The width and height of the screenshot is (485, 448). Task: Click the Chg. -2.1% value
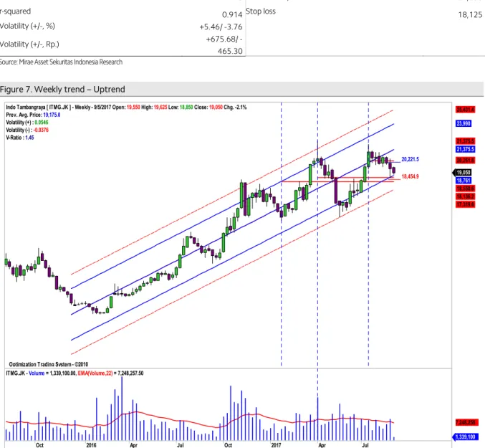(x=235, y=108)
